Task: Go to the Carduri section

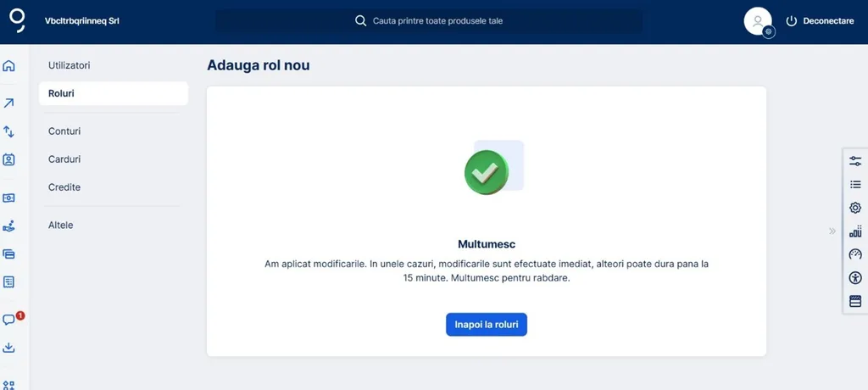Action: [x=64, y=159]
